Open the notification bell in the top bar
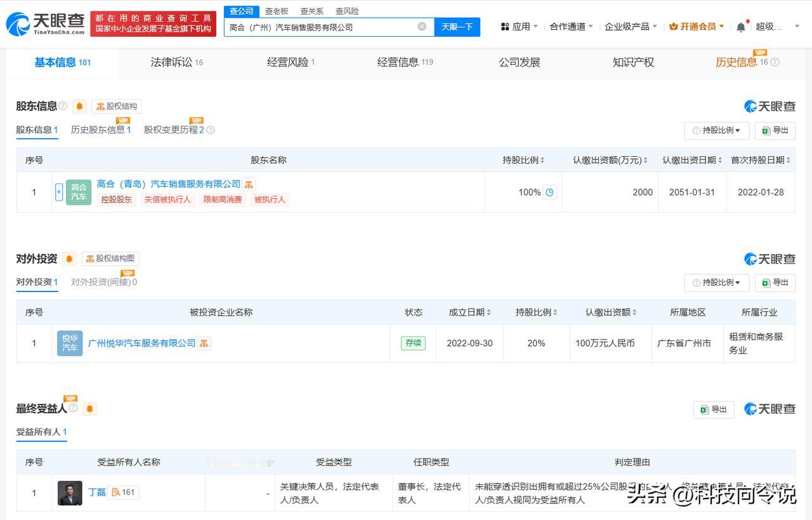Viewport: 812px width, 520px height. point(741,27)
